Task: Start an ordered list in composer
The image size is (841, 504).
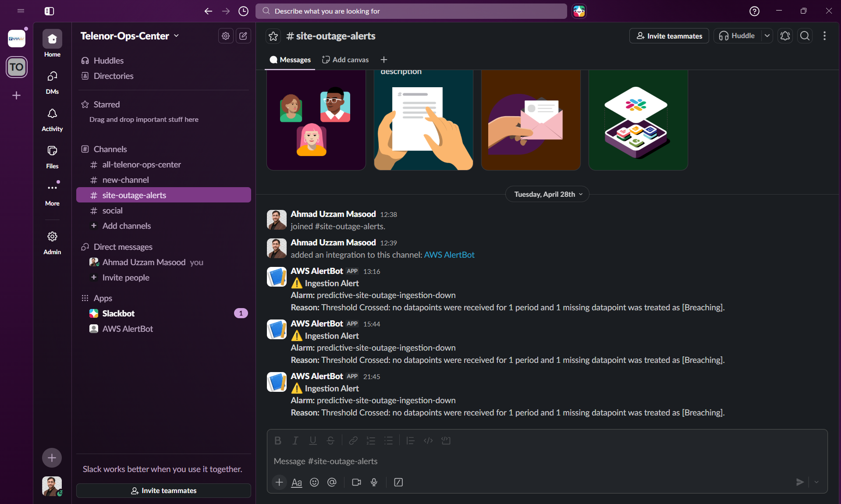Action: [371, 440]
